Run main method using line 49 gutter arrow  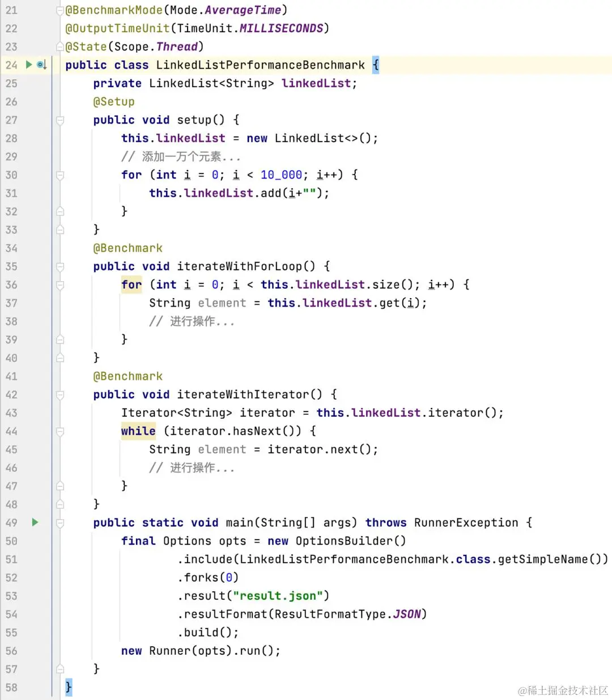35,522
